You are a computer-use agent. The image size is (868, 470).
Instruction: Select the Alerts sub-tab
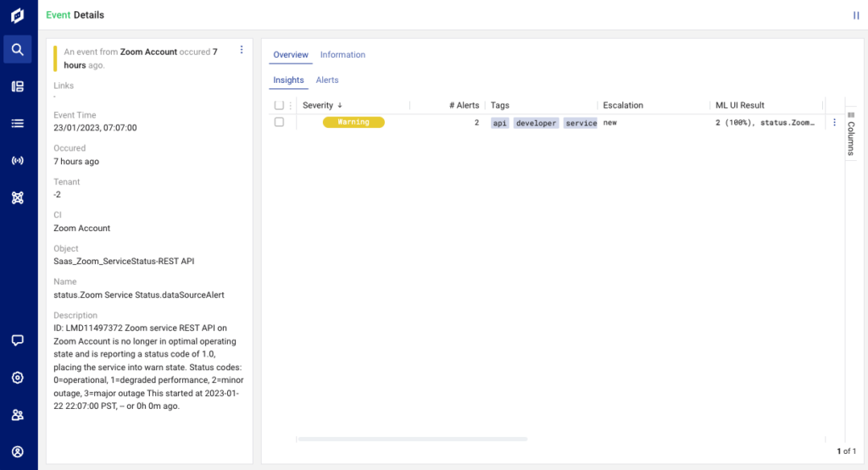[x=327, y=80]
